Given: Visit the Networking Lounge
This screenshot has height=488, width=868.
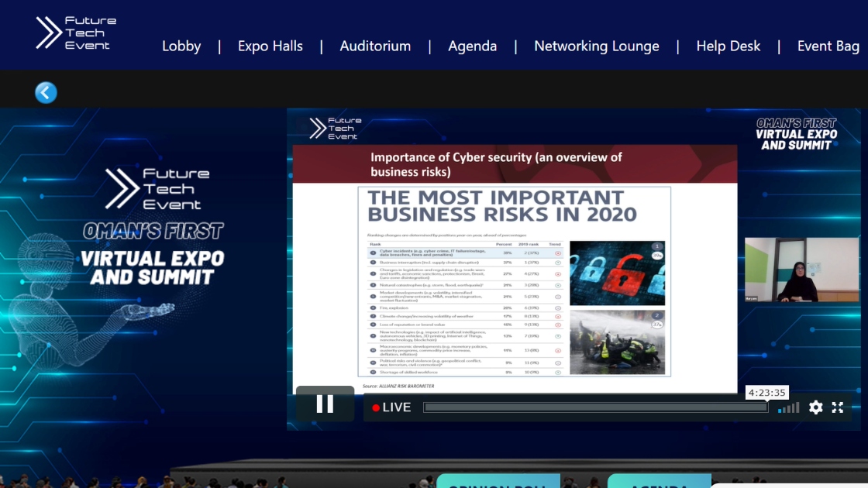Looking at the screenshot, I should pyautogui.click(x=596, y=46).
